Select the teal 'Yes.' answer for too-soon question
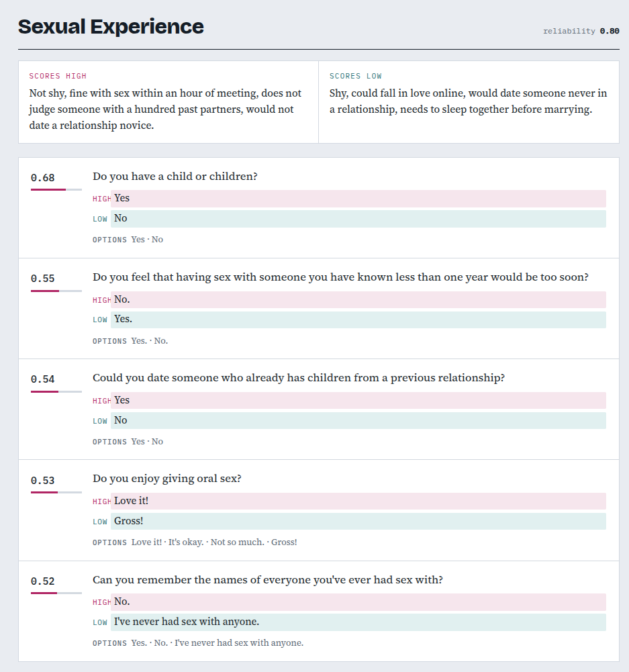Image resolution: width=629 pixels, height=672 pixels. pyautogui.click(x=358, y=320)
